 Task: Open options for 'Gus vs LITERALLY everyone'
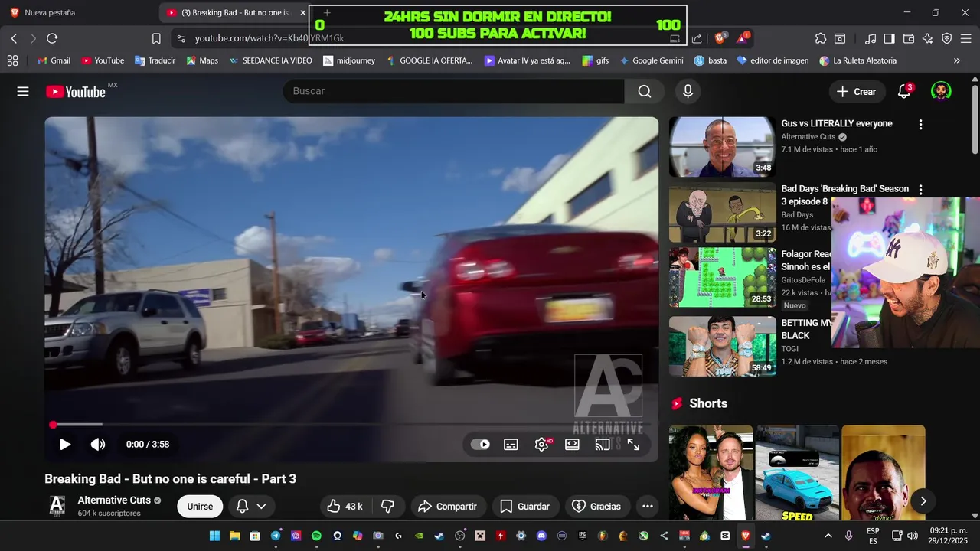point(920,124)
